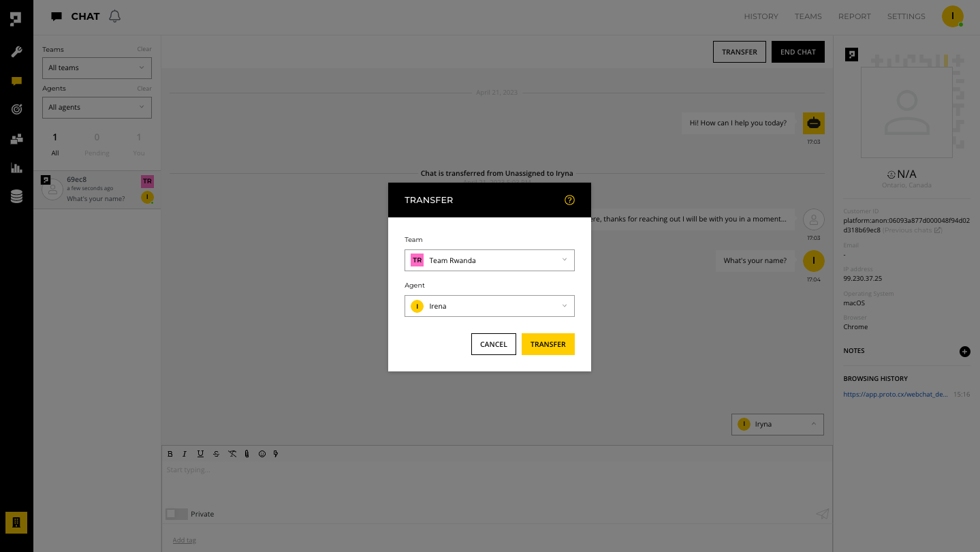This screenshot has width=980, height=552.
Task: Apply italic formatting in the editor
Action: 185,454
